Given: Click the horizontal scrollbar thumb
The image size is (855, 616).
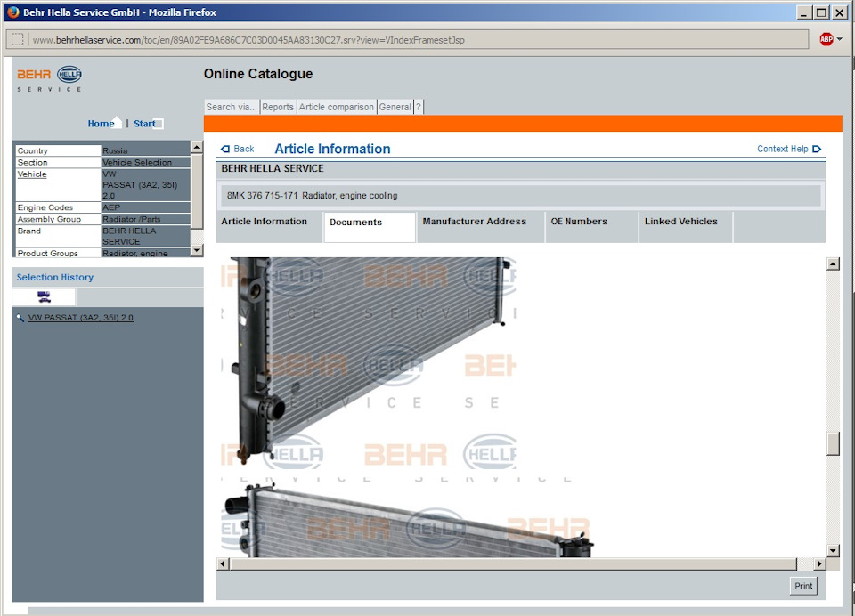Looking at the screenshot, I should coord(513,563).
